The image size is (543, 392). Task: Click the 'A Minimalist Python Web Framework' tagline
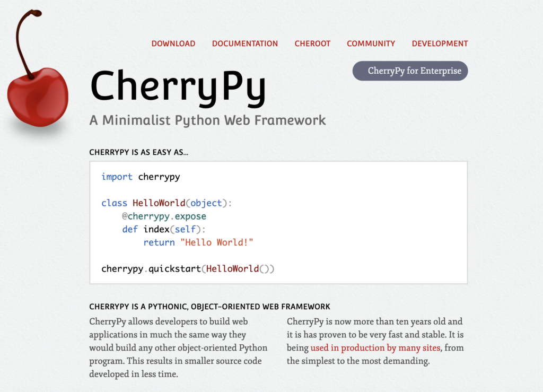pyautogui.click(x=207, y=120)
